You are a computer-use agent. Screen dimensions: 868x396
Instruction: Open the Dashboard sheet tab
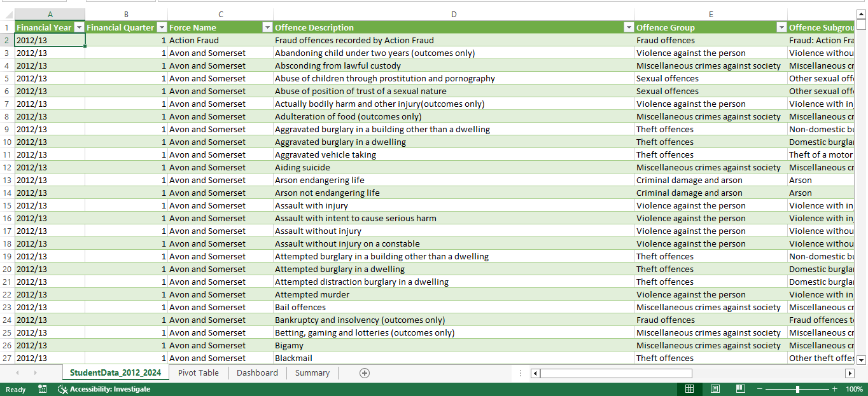pyautogui.click(x=257, y=373)
